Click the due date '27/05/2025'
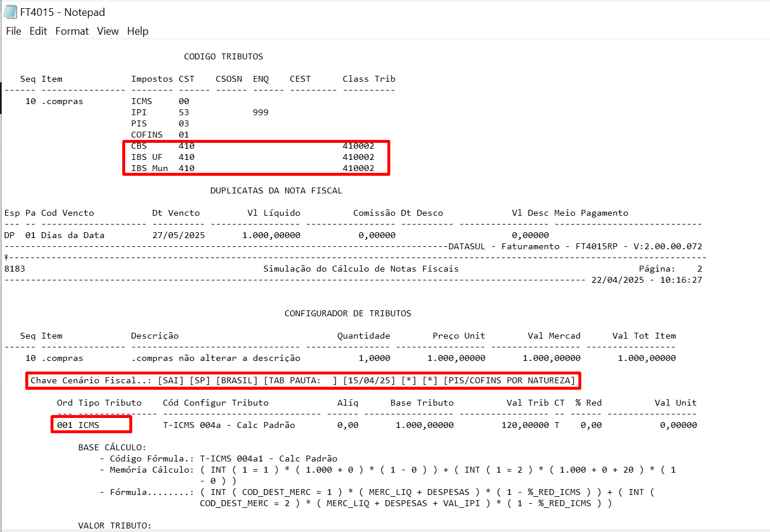 pyautogui.click(x=179, y=235)
